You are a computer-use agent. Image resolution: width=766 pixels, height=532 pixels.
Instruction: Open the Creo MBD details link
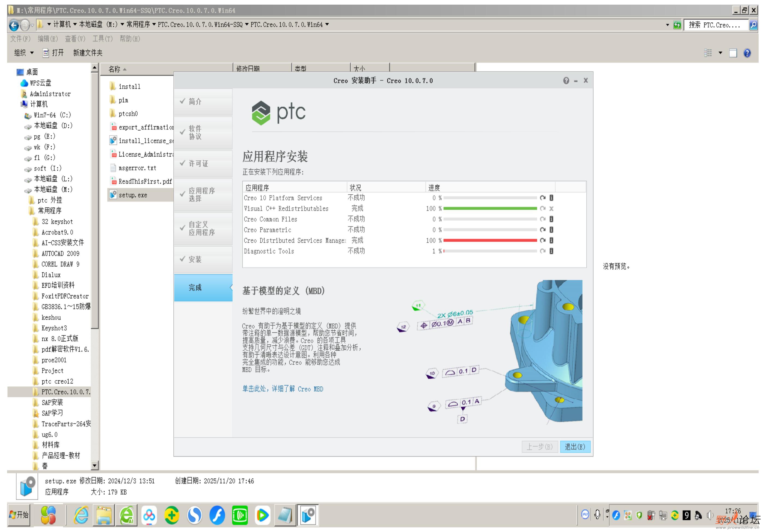point(283,389)
